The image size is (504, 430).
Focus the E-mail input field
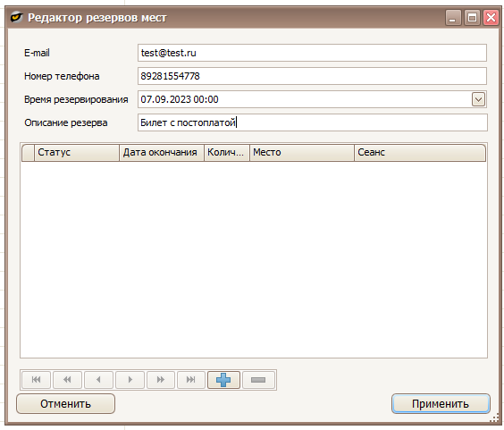312,53
